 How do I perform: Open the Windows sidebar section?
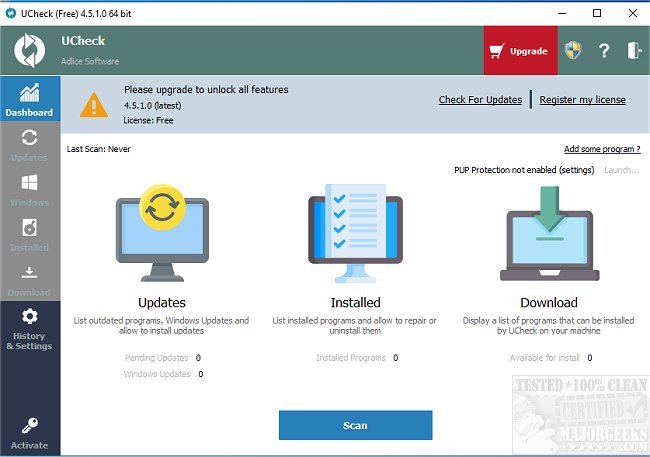coord(29,190)
